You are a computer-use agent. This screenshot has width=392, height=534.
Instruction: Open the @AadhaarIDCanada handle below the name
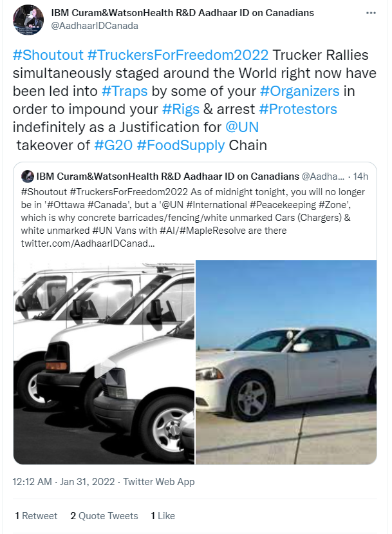(x=95, y=26)
